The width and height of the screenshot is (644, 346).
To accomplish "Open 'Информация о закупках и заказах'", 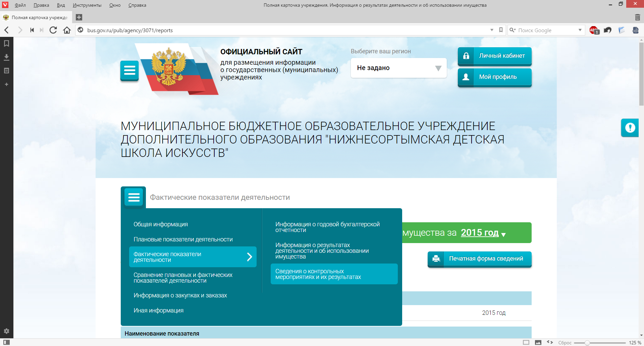I will coord(180,295).
